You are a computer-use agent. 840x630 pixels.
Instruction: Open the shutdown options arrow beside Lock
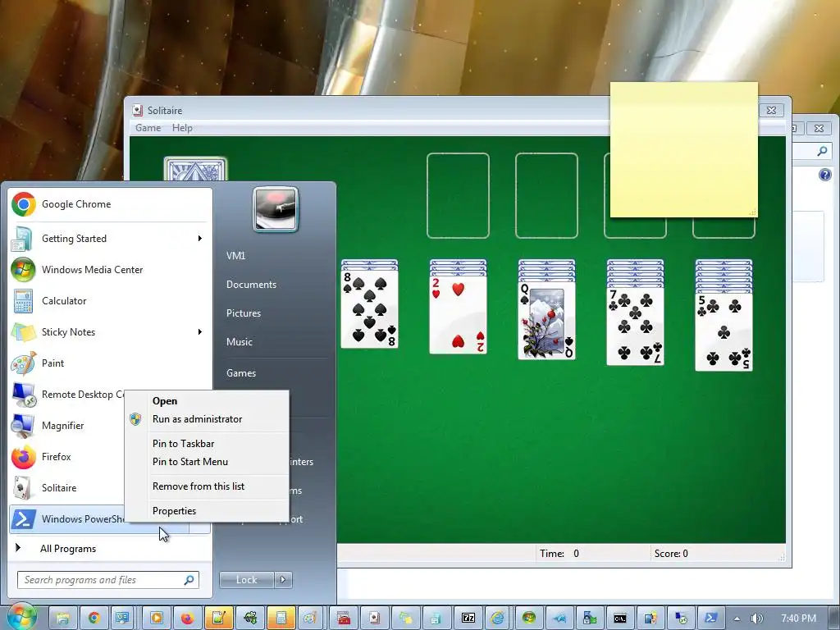click(x=283, y=580)
